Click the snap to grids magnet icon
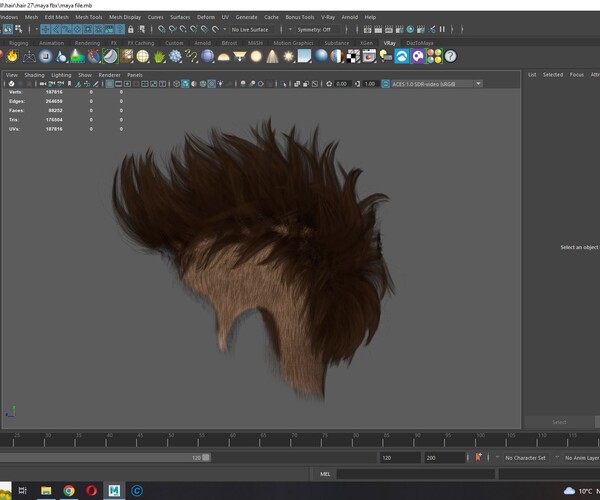This screenshot has height=500, width=600. coord(162,29)
